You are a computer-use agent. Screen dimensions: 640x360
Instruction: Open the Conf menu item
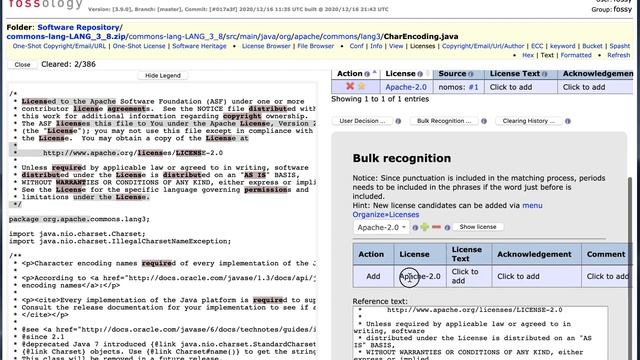pyautogui.click(x=356, y=46)
